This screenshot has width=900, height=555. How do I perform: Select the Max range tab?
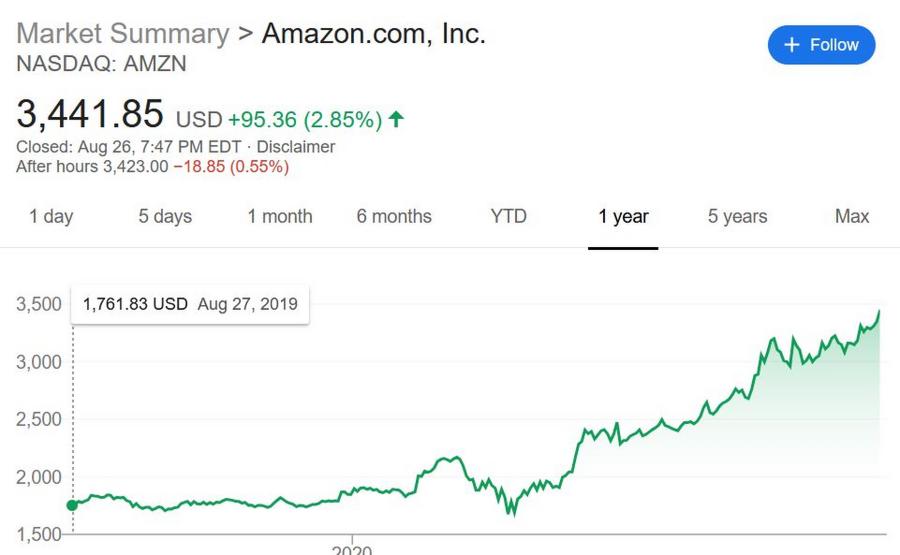tap(852, 216)
